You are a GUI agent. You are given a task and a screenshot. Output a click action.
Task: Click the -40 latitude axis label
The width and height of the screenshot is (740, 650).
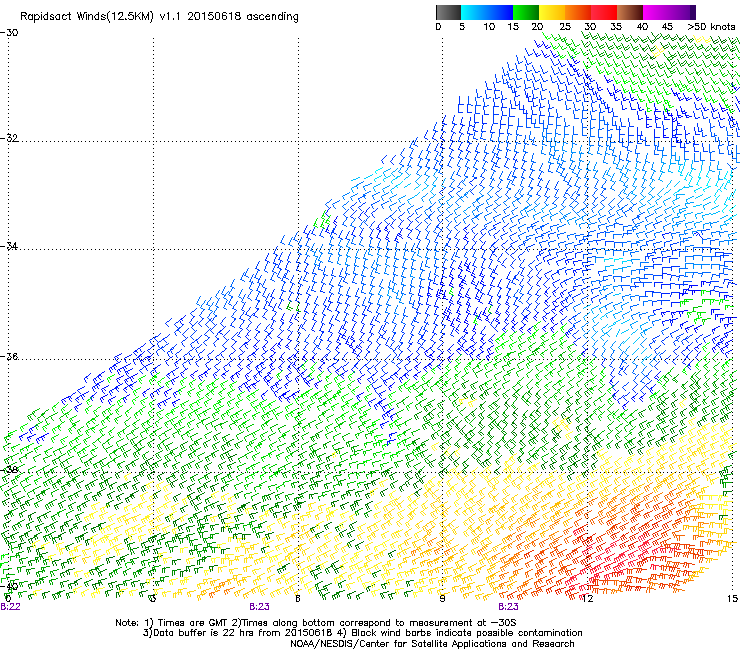tap(9, 586)
